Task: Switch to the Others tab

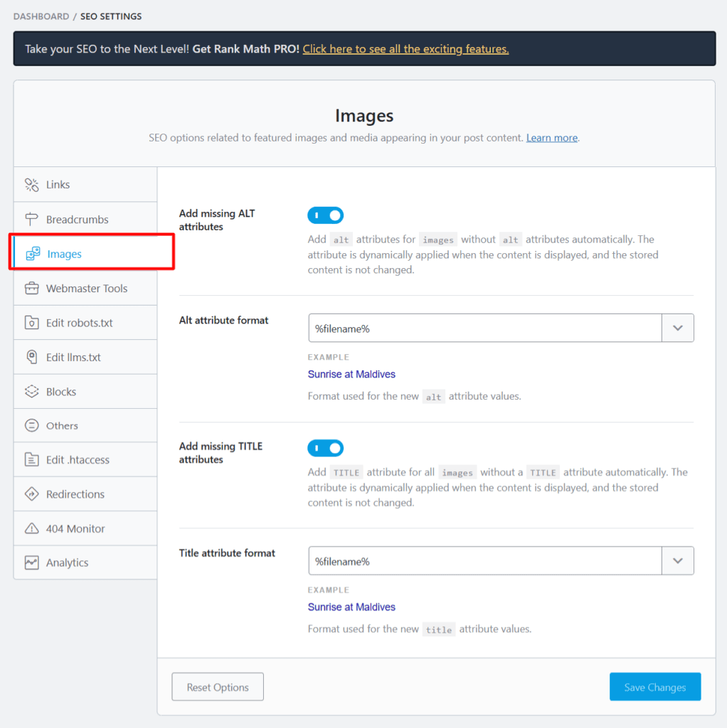Action: pos(32,425)
